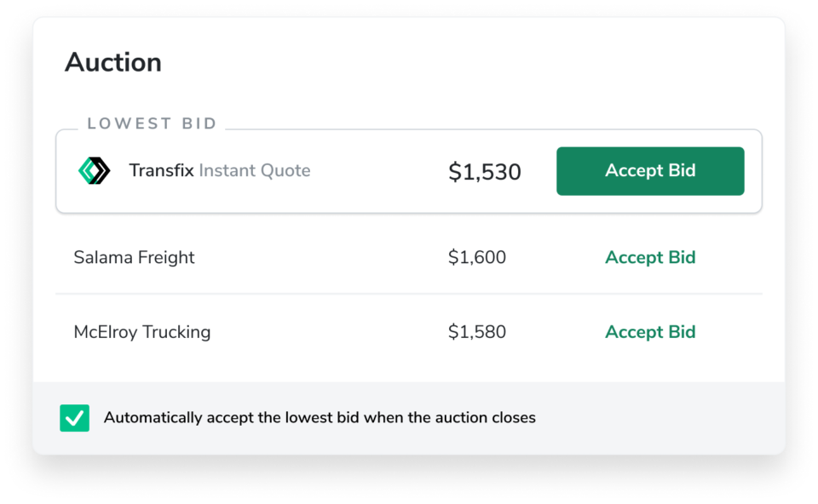Select the Salama Freight carrier name
The image size is (818, 504).
pyautogui.click(x=134, y=257)
